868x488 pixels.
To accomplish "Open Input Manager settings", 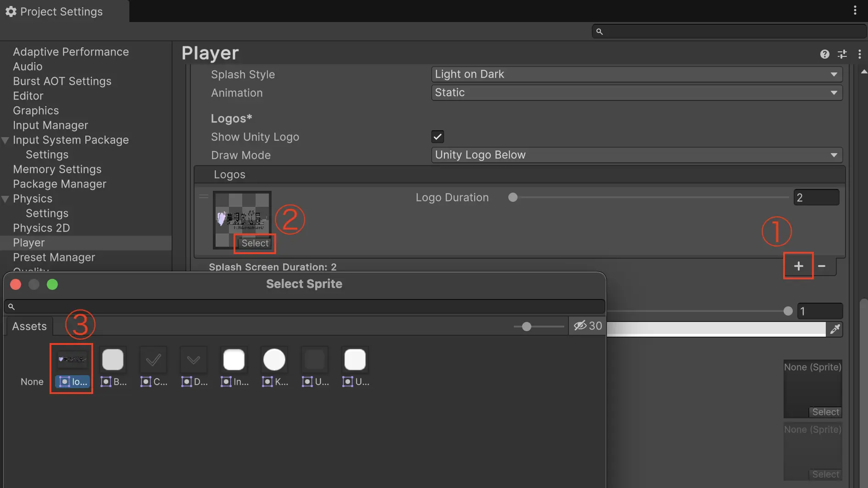I will point(50,125).
